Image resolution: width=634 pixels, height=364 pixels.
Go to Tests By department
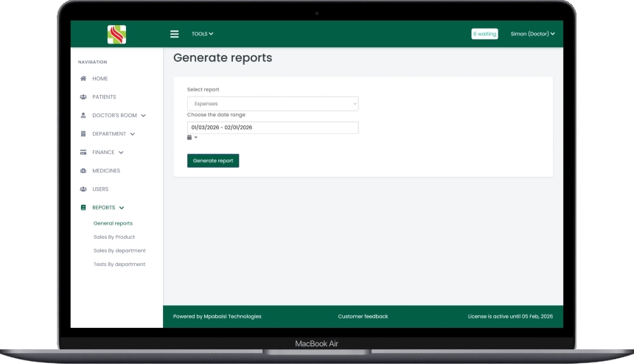click(x=119, y=264)
